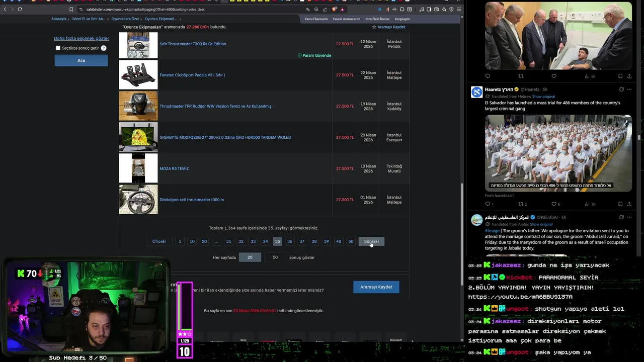644x362 pixels.
Task: Open the Karşılaştır tab
Action: tap(403, 19)
